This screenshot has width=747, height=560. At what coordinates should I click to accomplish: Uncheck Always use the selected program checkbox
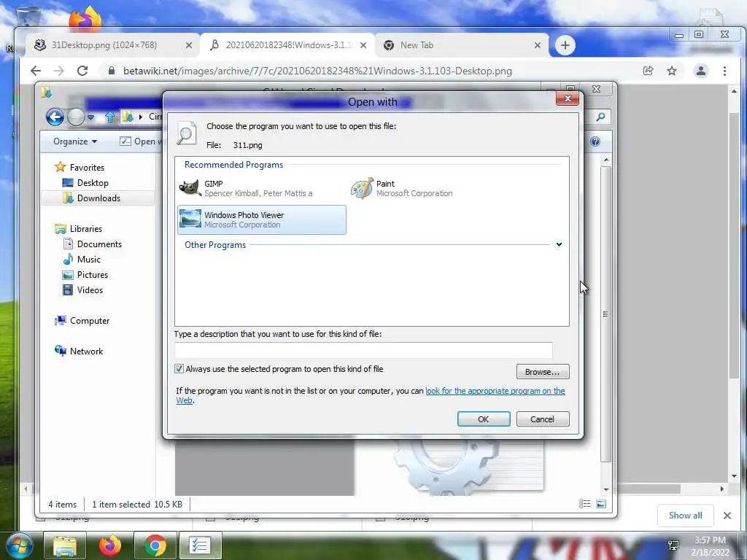pyautogui.click(x=179, y=368)
